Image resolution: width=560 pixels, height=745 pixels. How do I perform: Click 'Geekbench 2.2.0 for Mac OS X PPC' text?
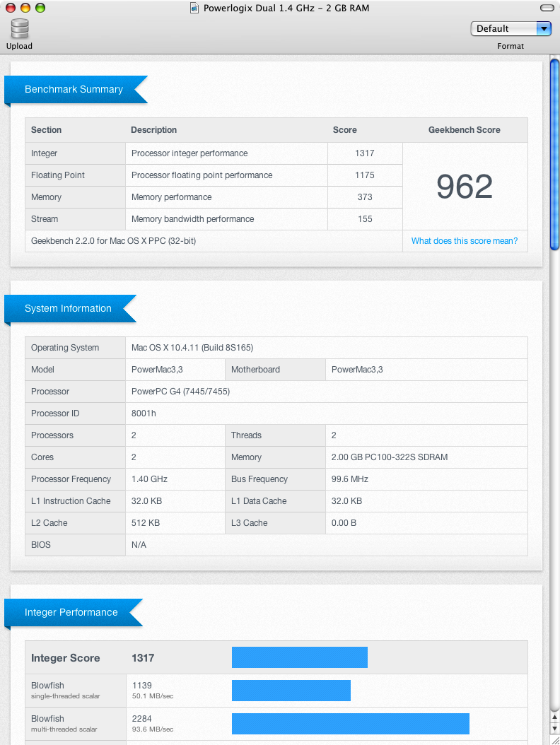(113, 241)
